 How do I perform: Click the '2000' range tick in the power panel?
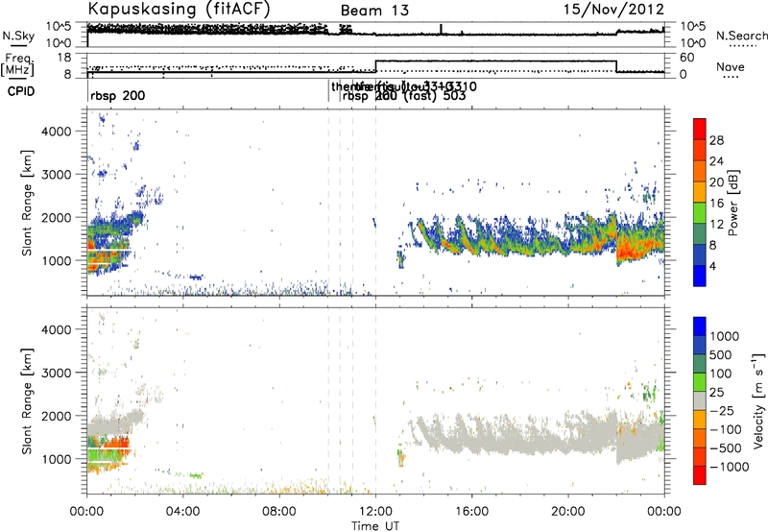(58, 217)
